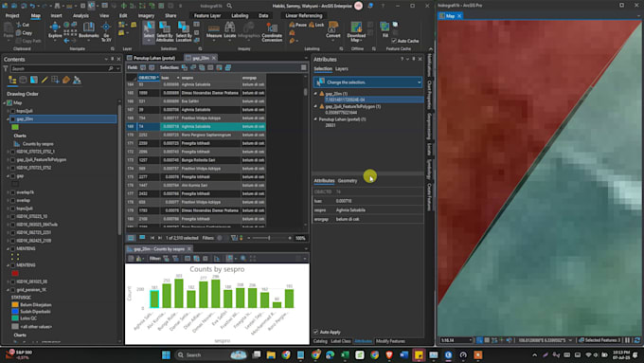Open the map scale dropdown
This screenshot has height=363, width=644.
[x=470, y=340]
